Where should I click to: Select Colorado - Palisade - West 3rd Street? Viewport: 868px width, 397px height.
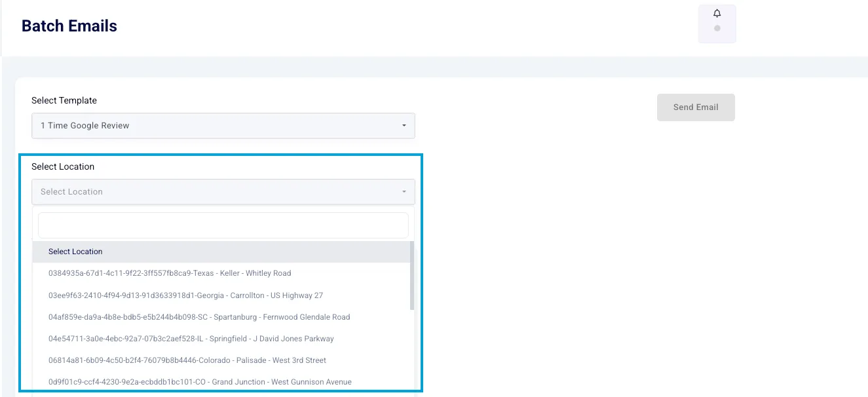tap(221, 360)
